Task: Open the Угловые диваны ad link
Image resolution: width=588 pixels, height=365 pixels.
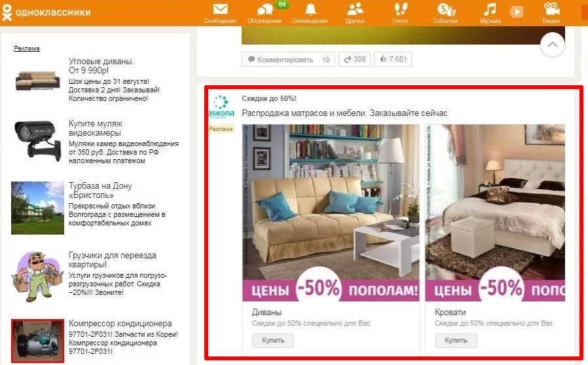Action: (101, 62)
